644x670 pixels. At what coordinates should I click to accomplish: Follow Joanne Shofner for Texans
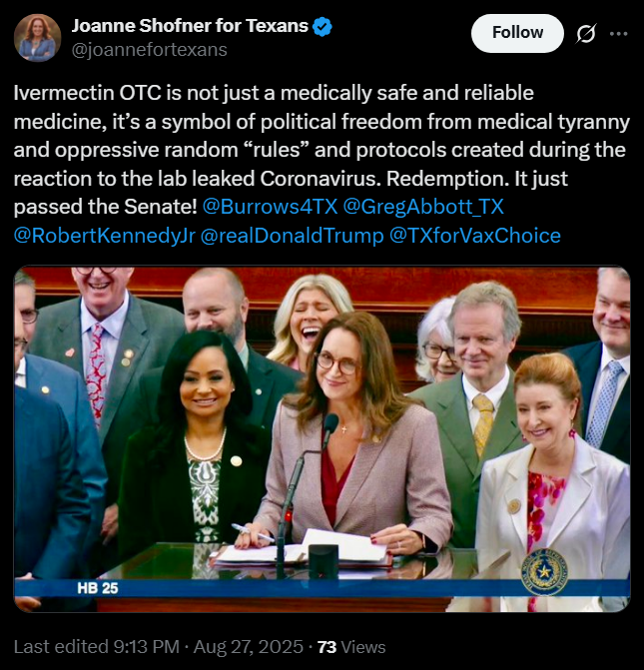click(x=517, y=33)
